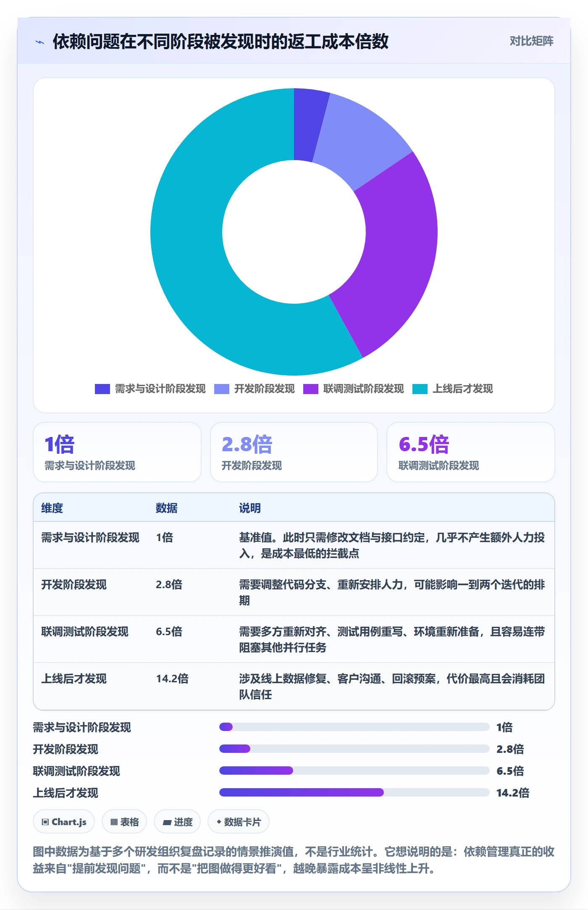This screenshot has width=588, height=910.
Task: Click 开发阶段发现 in the table's first column
Action: pyautogui.click(x=74, y=584)
